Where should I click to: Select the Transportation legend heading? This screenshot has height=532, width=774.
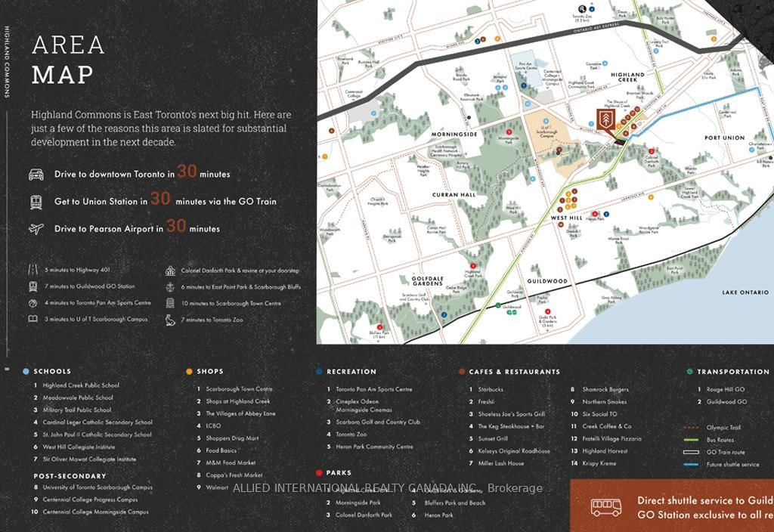(x=732, y=372)
